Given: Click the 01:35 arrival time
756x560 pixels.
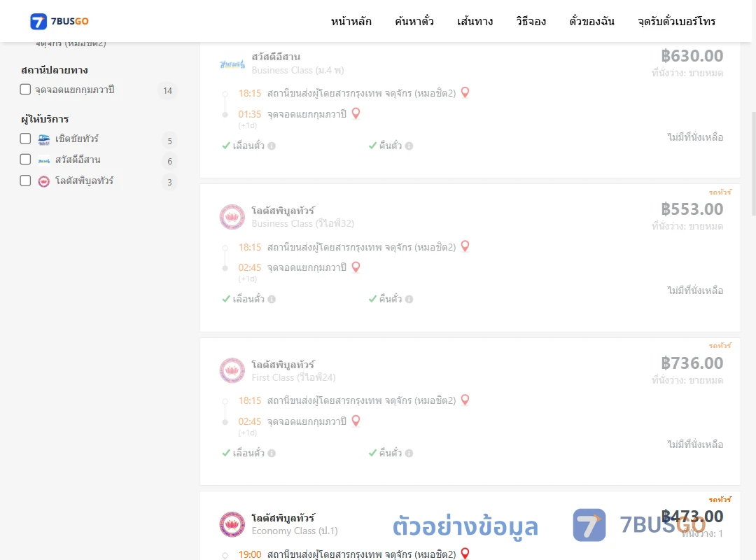Looking at the screenshot, I should (249, 114).
